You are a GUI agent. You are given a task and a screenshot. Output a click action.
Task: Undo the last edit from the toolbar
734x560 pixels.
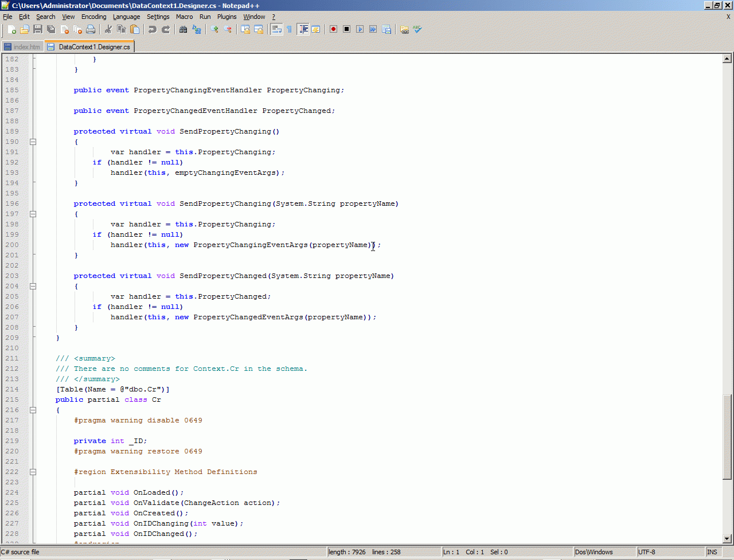[152, 29]
